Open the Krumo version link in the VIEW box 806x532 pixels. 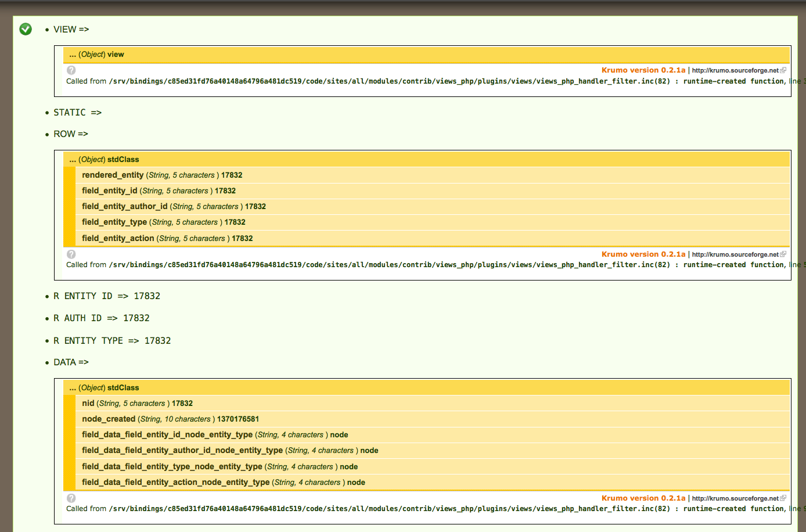(x=643, y=70)
